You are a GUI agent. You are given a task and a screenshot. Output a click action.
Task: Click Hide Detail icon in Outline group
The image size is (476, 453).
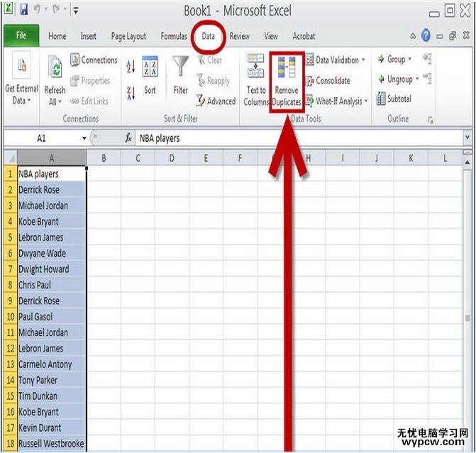click(428, 79)
